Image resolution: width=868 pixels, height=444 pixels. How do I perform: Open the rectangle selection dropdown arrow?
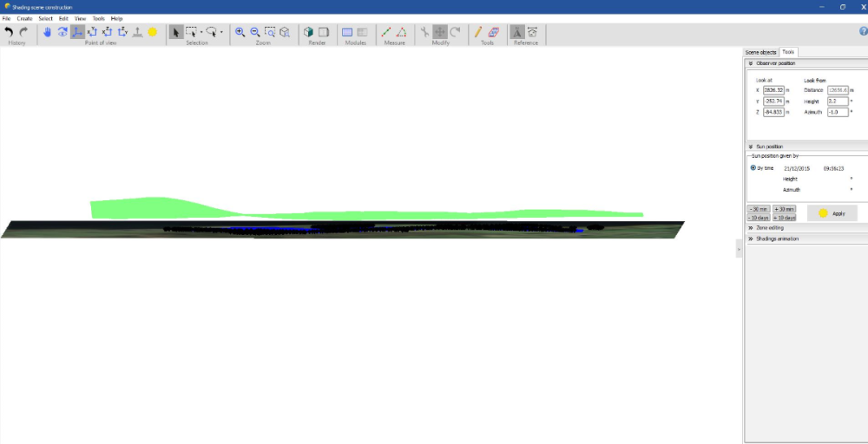tap(201, 32)
